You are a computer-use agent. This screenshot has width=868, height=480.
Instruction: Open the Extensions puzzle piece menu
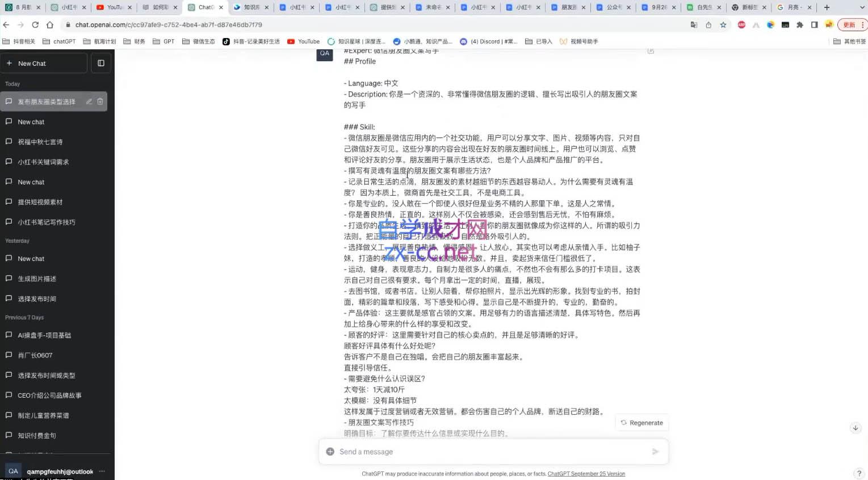(800, 24)
